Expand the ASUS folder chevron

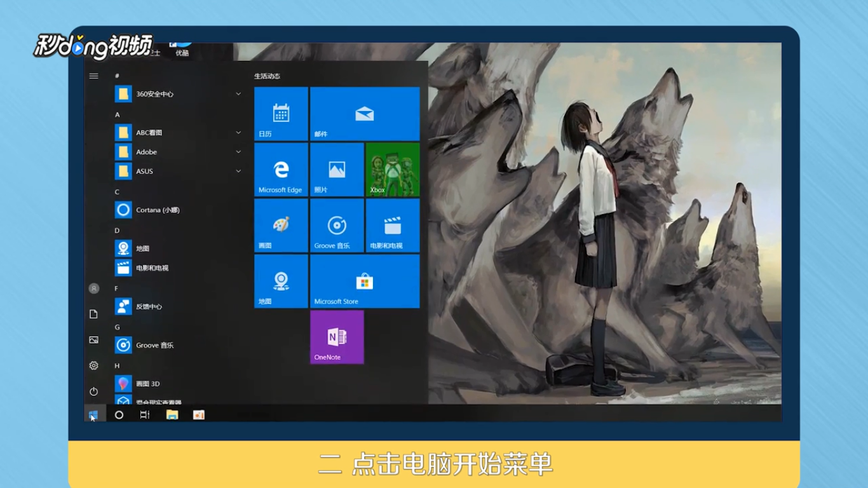tap(238, 171)
